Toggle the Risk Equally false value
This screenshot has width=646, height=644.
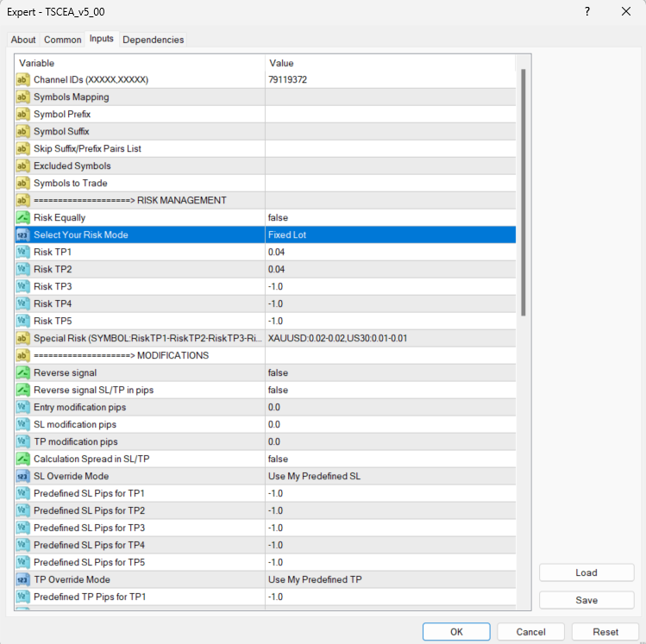[x=390, y=217]
